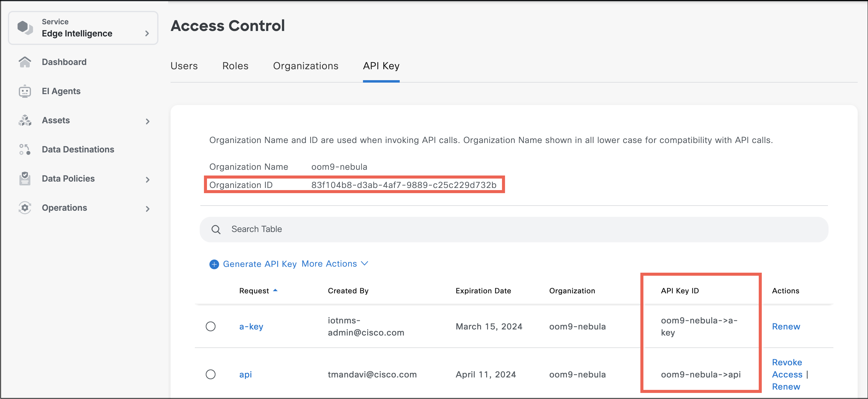Image resolution: width=868 pixels, height=399 pixels.
Task: Click the Expiration Date column header
Action: pyautogui.click(x=483, y=291)
